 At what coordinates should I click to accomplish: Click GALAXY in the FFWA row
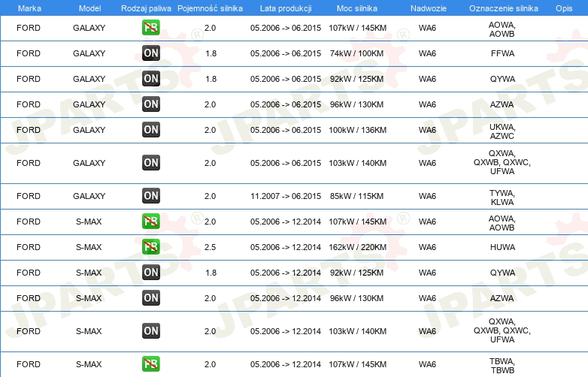(x=89, y=53)
